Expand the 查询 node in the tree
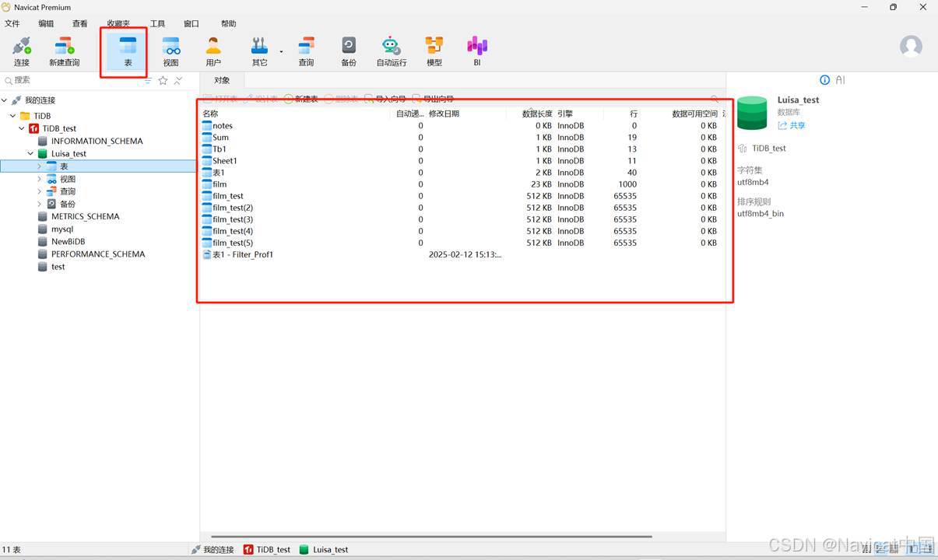This screenshot has height=560, width=938. [40, 191]
